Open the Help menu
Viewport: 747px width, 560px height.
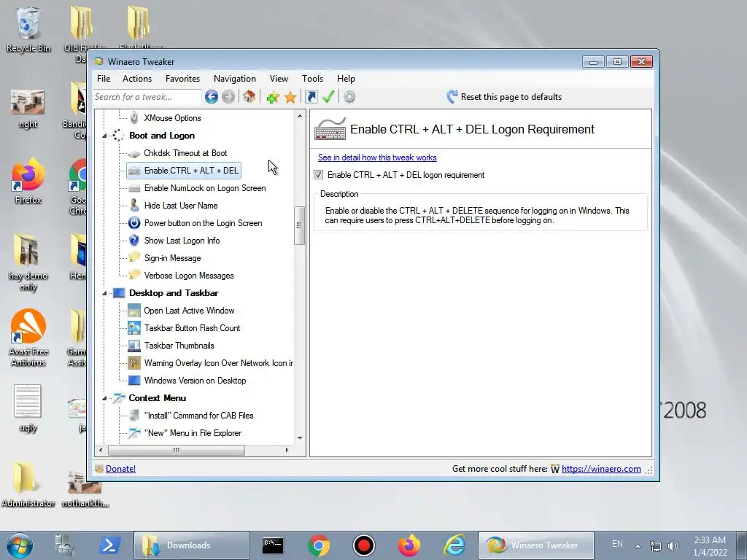[x=346, y=79]
